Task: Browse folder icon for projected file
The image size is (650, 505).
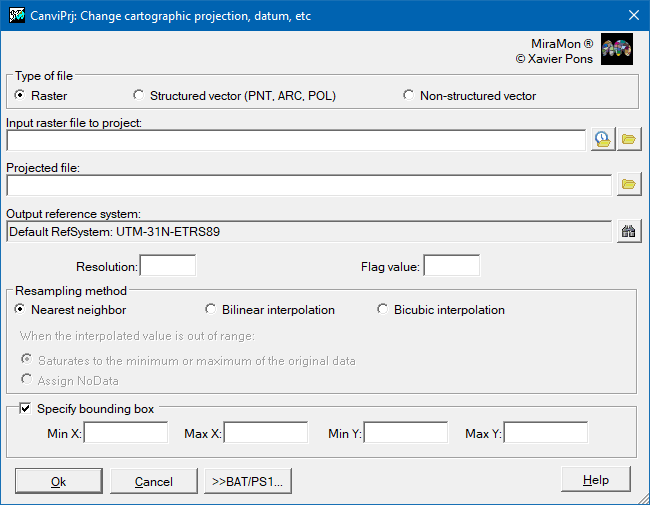Action: pos(629,184)
